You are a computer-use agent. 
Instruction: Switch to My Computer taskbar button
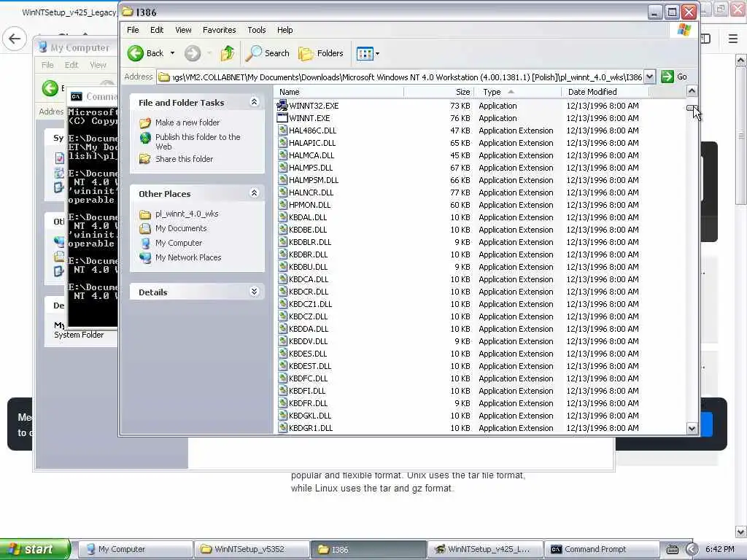tap(135, 549)
